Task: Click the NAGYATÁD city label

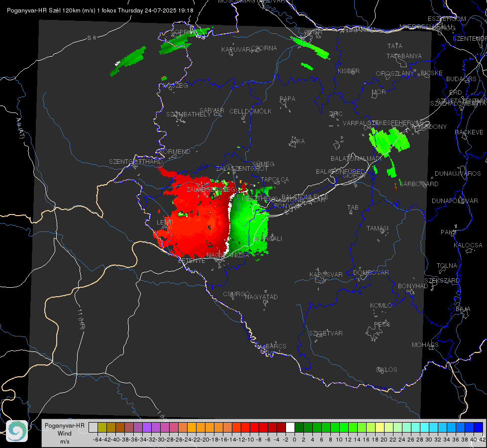Action: tap(261, 297)
